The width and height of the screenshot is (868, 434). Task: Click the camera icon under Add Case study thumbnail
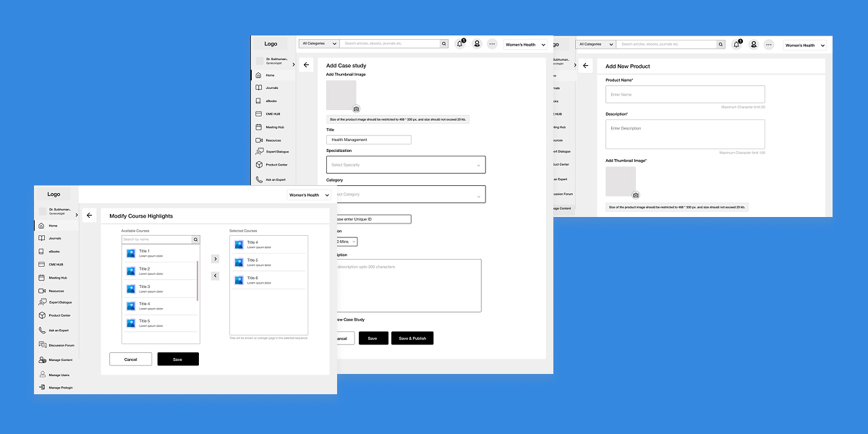click(x=356, y=109)
